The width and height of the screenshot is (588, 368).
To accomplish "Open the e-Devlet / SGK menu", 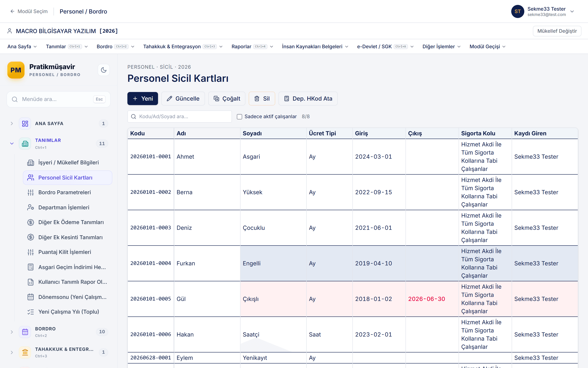I will [x=385, y=46].
